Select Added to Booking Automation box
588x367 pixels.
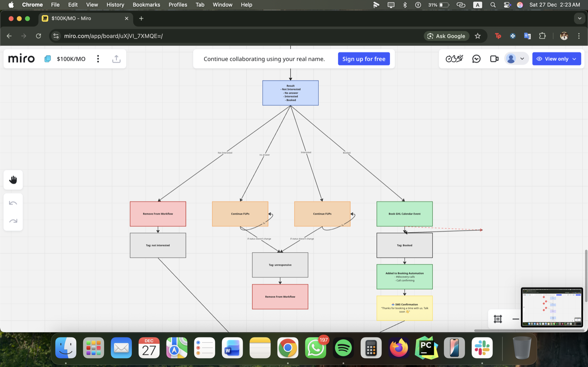click(x=405, y=277)
